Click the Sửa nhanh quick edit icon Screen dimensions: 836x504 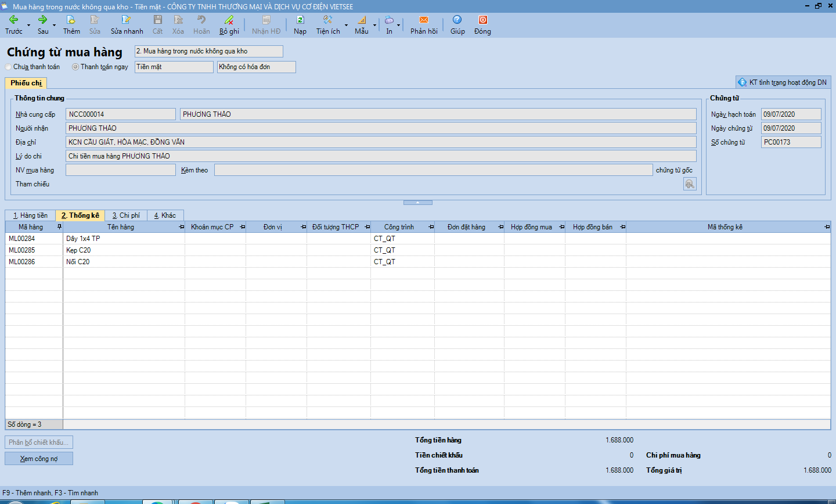point(126,20)
